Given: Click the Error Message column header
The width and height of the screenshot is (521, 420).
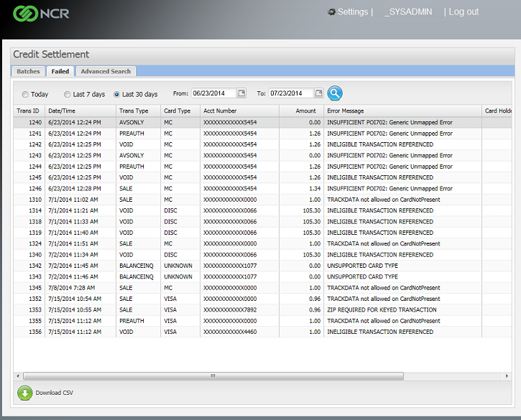Looking at the screenshot, I should (346, 111).
